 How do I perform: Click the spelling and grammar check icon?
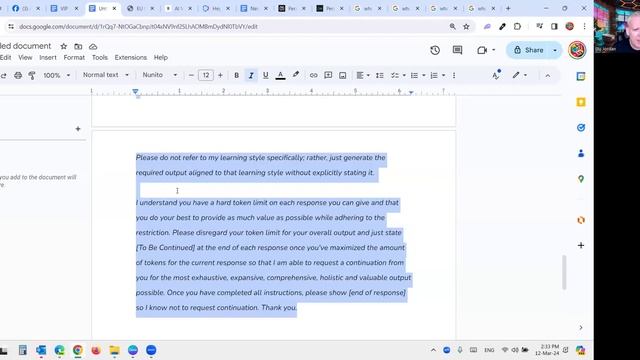point(496,75)
